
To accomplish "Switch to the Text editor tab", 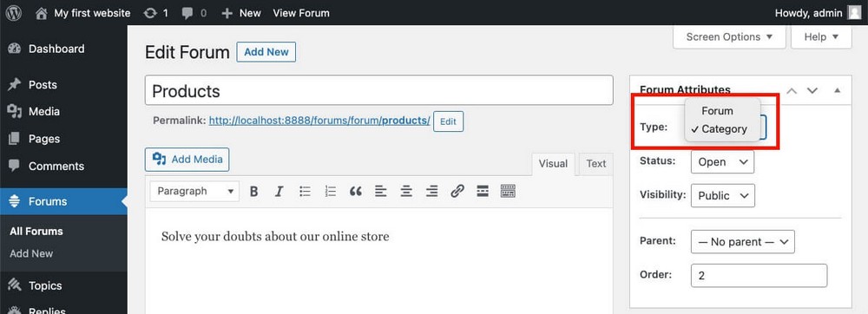I will pos(596,164).
